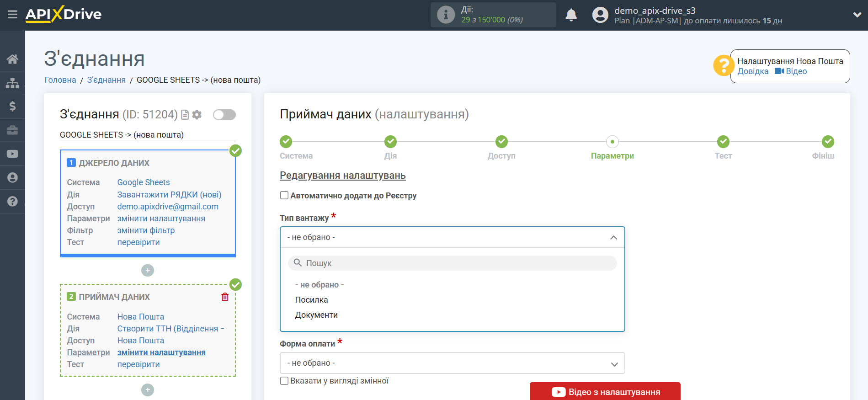Click the Редагування налаштувань heading link
The height and width of the screenshot is (400, 868).
343,176
